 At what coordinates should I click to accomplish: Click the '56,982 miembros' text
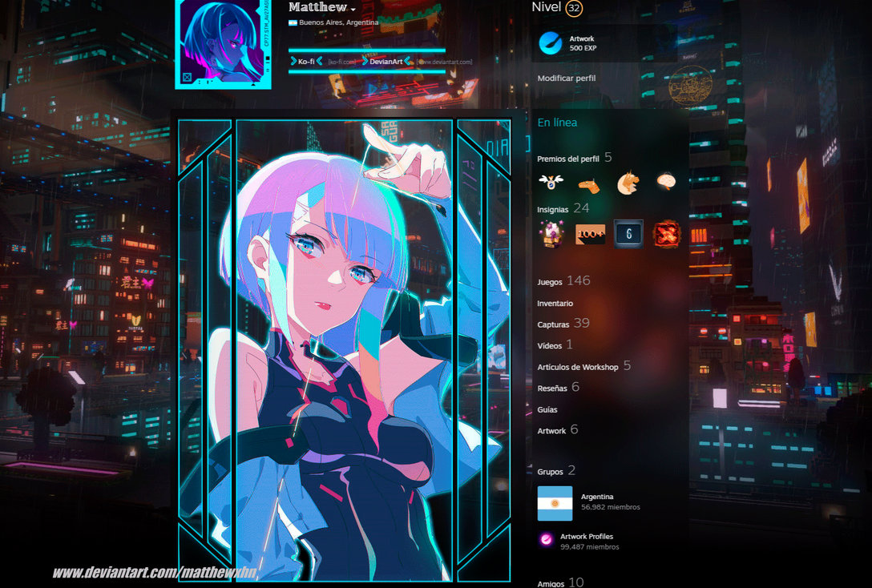[x=610, y=507]
